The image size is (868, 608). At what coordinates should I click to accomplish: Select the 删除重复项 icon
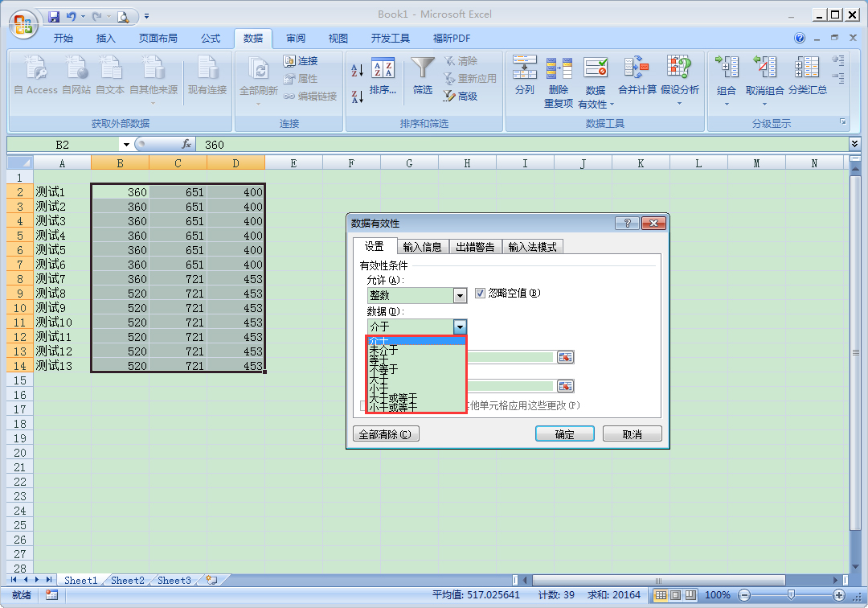(x=559, y=76)
